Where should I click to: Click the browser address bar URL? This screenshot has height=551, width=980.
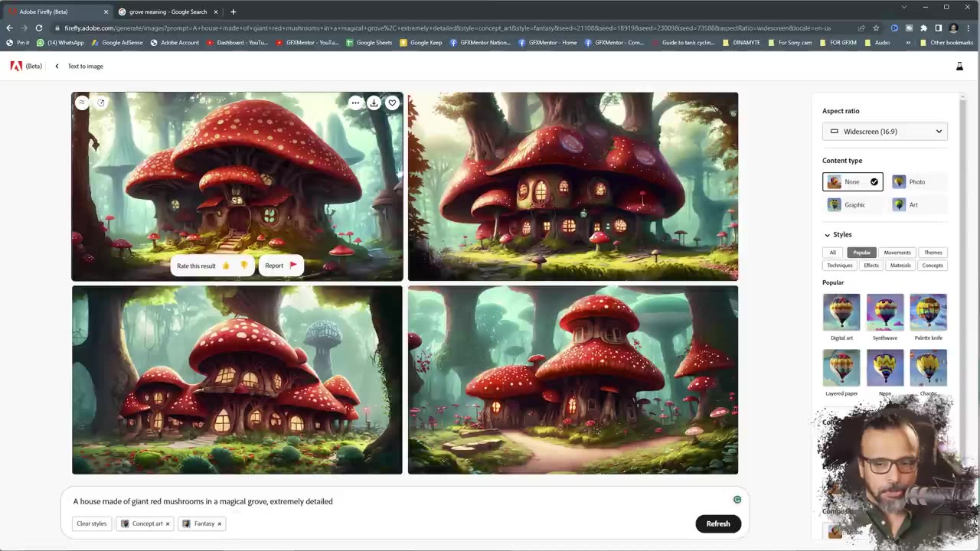coord(447,28)
